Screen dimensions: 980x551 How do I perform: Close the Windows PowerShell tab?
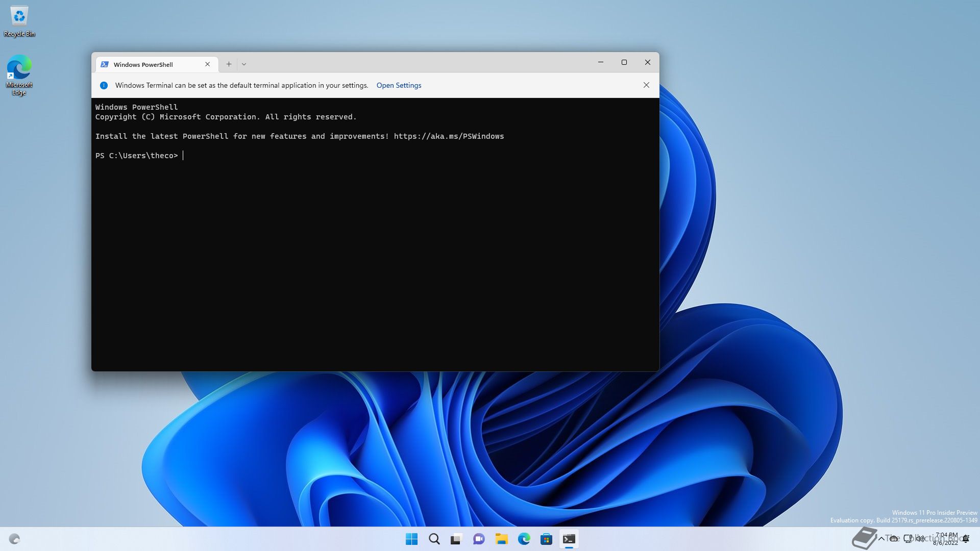click(x=208, y=64)
